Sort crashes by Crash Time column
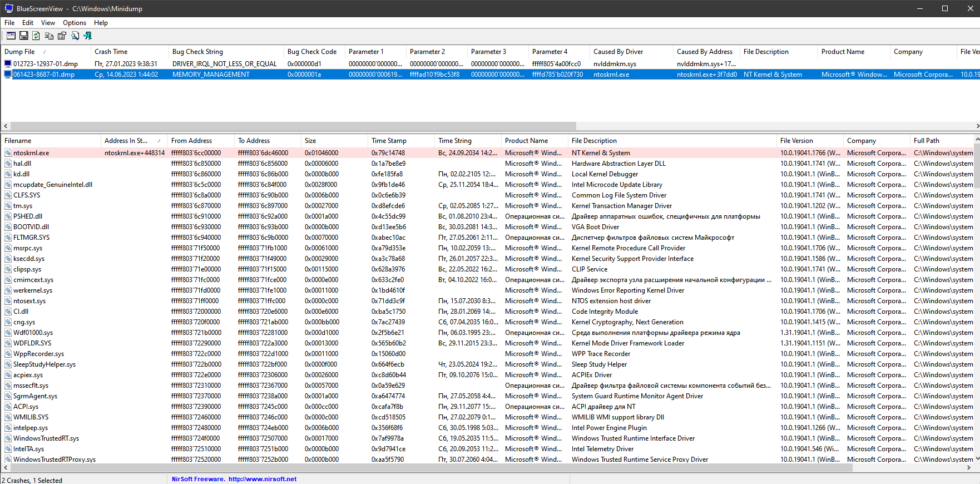 pos(129,52)
